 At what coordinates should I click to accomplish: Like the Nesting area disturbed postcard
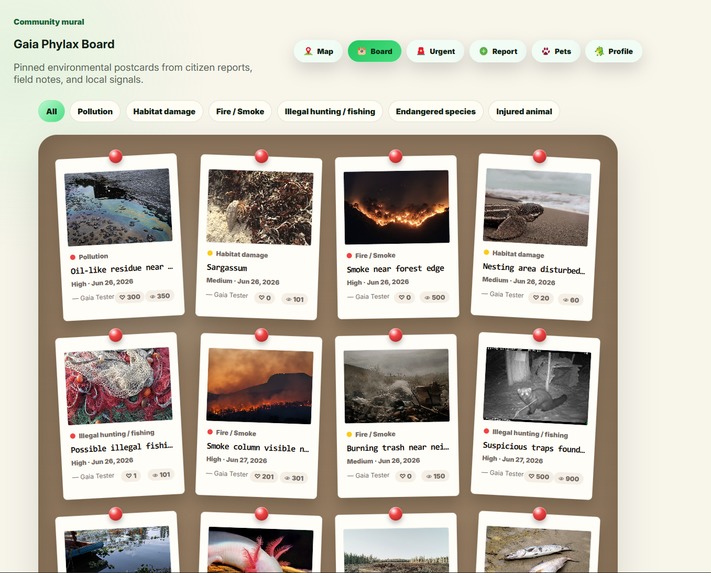coord(541,298)
